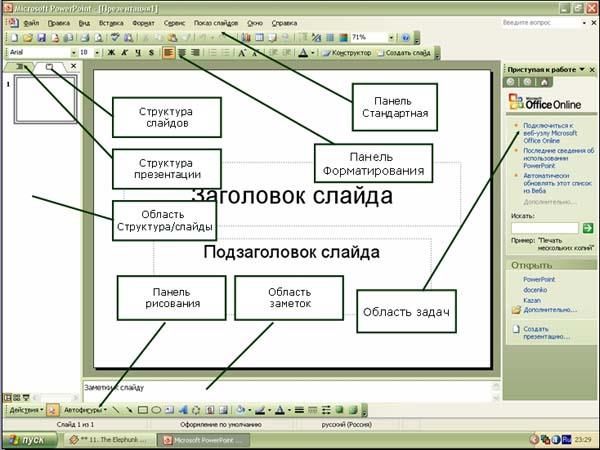Click the Color/Grayscale icon
600x450 pixels.
click(343, 38)
